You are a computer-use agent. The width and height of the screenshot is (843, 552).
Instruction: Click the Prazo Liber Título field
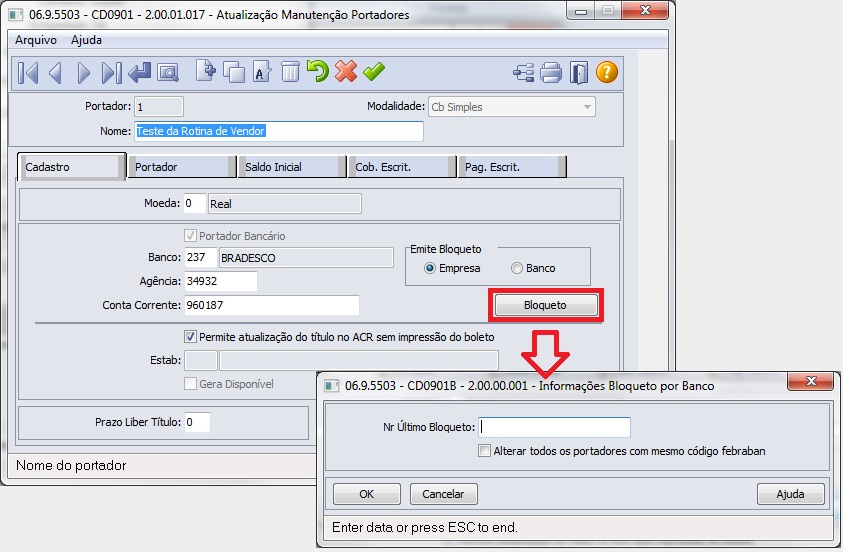pos(197,422)
